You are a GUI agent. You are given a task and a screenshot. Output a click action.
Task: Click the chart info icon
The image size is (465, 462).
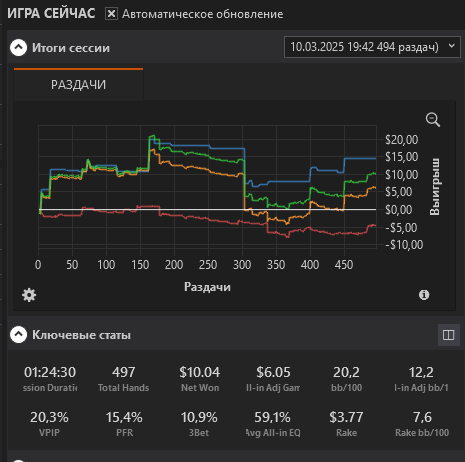click(424, 295)
